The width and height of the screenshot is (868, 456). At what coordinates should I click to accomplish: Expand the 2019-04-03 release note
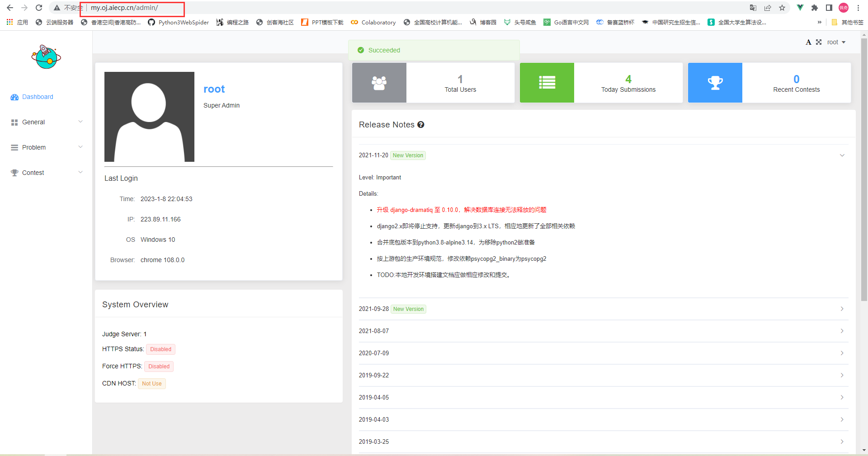pos(604,419)
